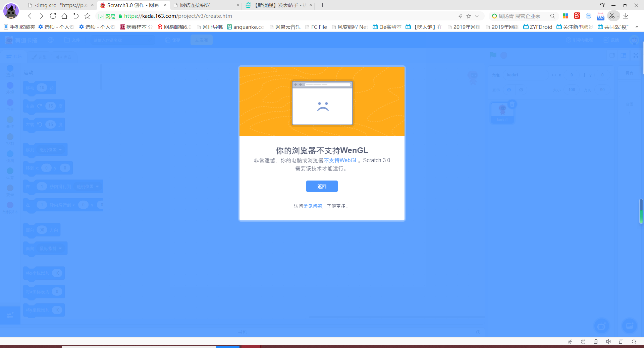Screen dimensions: 644x348
Task: Click the 证 网易 site certificate badge
Action: coord(107,16)
